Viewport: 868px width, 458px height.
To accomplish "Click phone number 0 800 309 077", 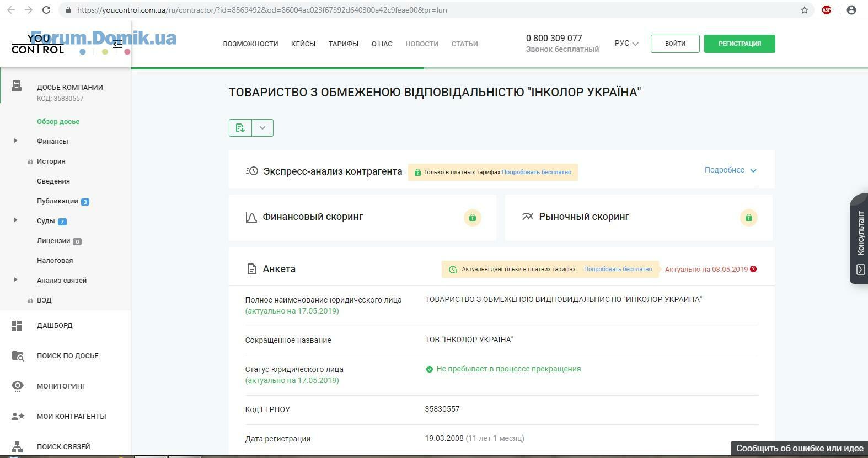I will pos(554,38).
